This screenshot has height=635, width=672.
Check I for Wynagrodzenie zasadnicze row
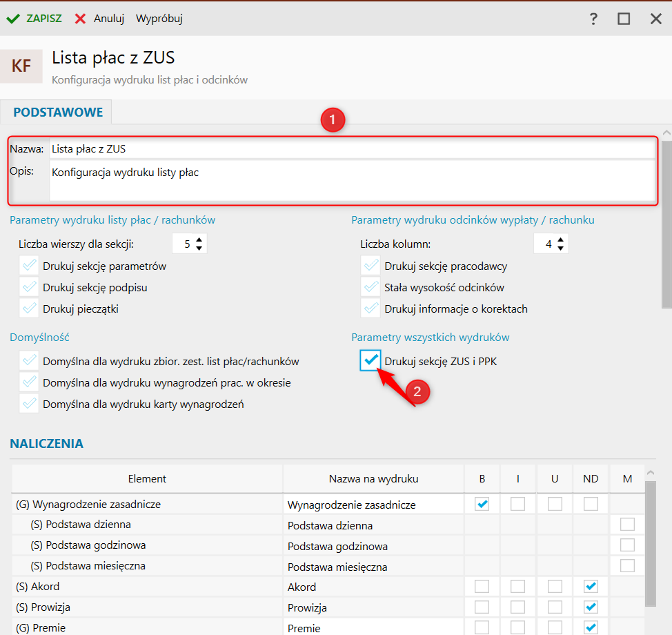click(517, 504)
